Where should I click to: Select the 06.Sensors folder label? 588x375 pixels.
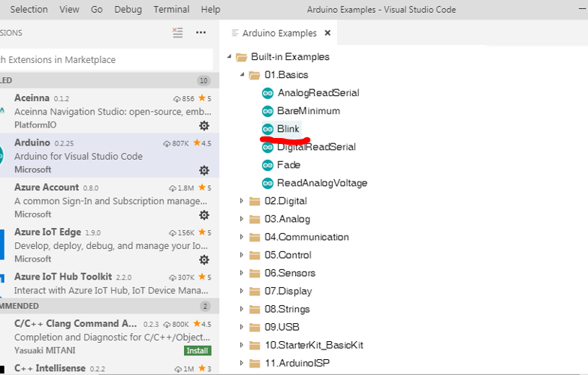[x=290, y=273]
